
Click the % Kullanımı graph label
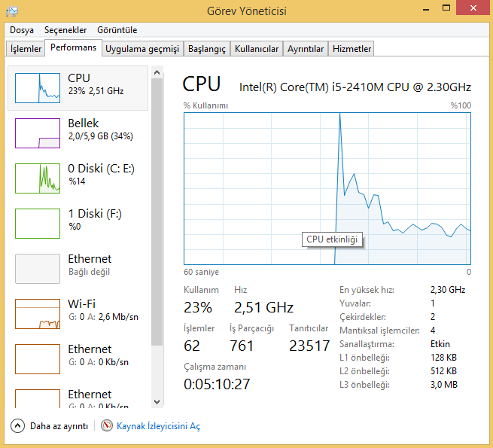(205, 105)
